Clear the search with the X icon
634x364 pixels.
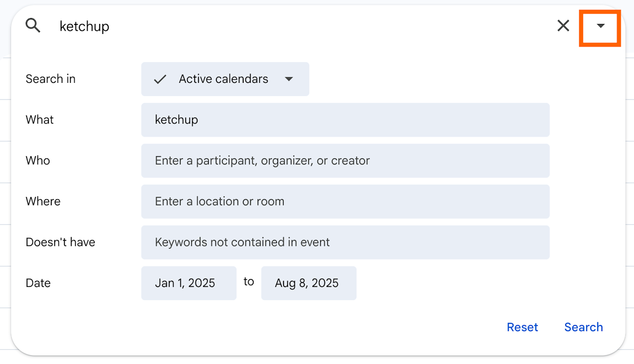[x=563, y=26]
